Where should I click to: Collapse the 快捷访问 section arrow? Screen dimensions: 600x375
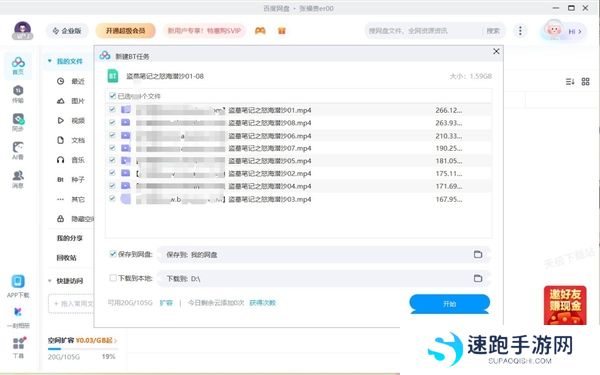pos(50,281)
